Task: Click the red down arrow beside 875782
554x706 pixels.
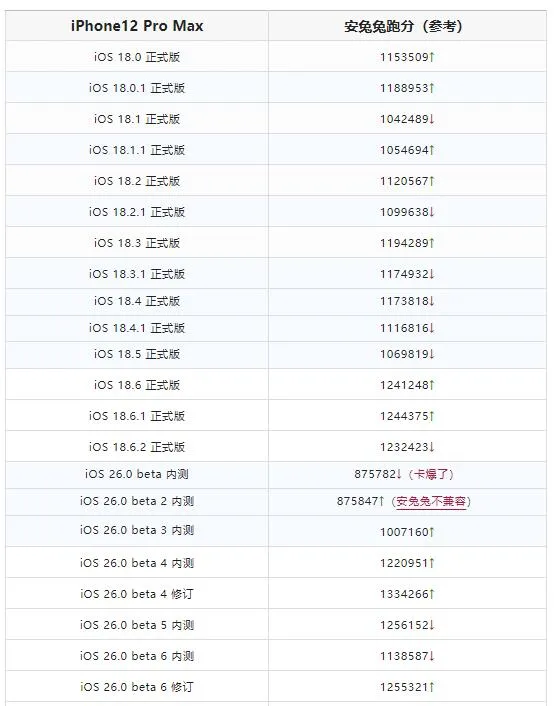Action: [399, 474]
